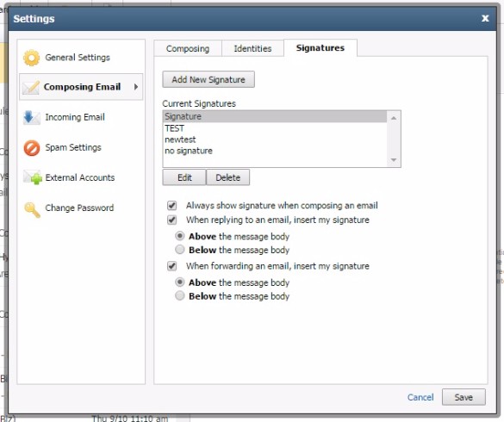
Task: Click the Add New Signature button
Action: pyautogui.click(x=208, y=79)
